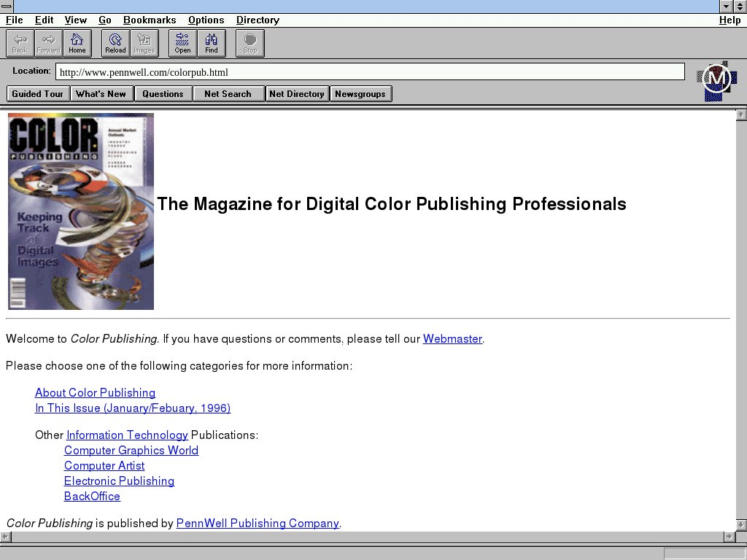Click the Location URL field
The height and width of the screenshot is (560, 747).
coord(370,72)
